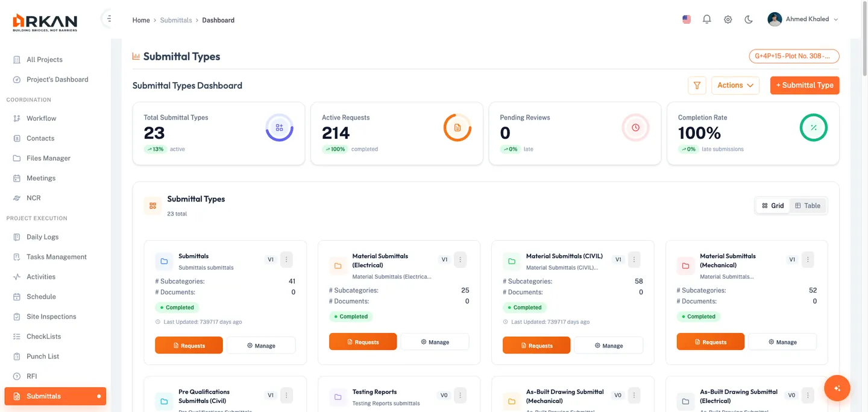The image size is (868, 412).
Task: Open the Site Inspections section
Action: (53, 316)
